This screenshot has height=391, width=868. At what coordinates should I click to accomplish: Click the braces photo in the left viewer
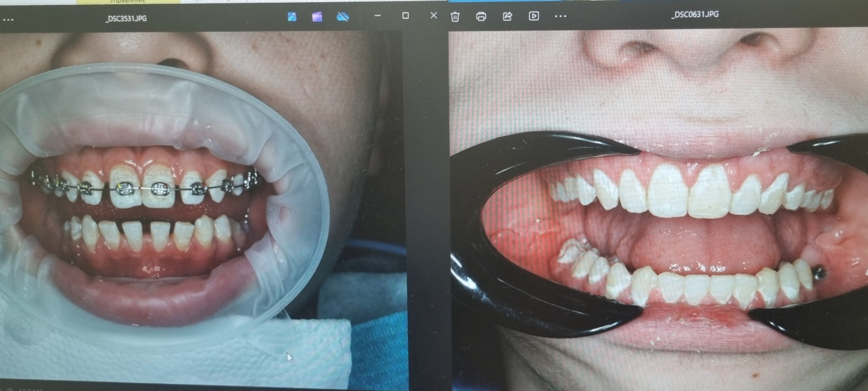coord(170,204)
